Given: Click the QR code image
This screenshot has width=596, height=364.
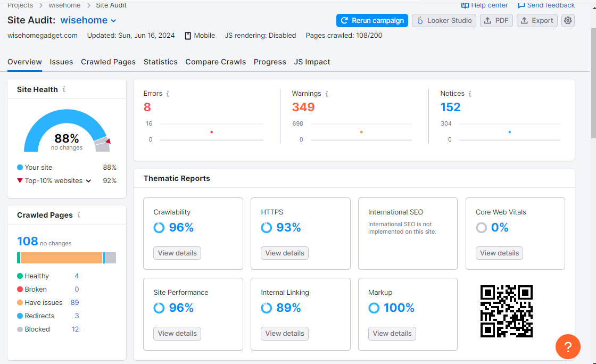Looking at the screenshot, I should pos(506,311).
